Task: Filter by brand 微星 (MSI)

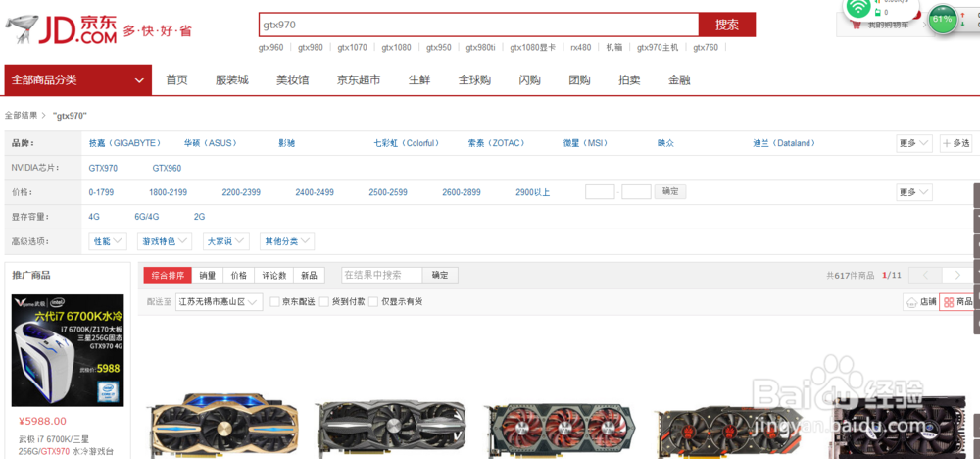Action: coord(586,143)
